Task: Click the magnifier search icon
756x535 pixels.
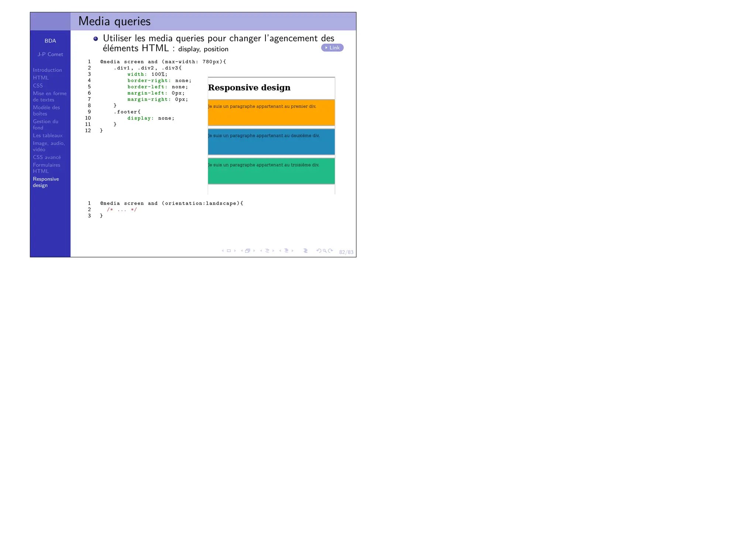Action: pyautogui.click(x=325, y=251)
